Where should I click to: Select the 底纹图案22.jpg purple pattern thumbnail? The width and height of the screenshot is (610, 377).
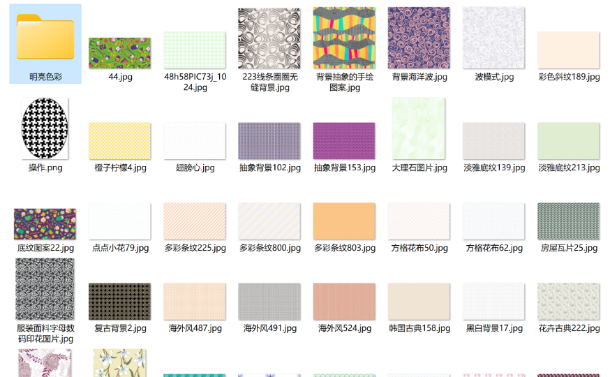click(45, 224)
